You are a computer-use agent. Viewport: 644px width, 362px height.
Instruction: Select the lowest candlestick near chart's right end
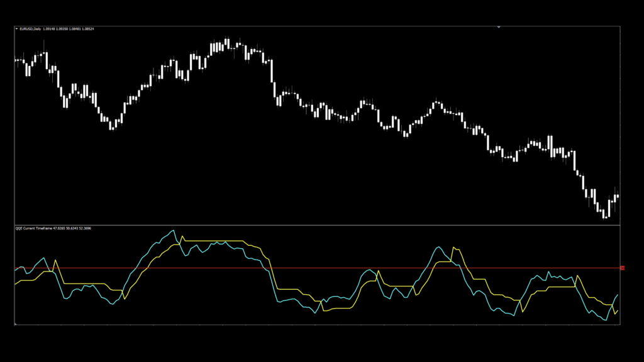coord(605,214)
